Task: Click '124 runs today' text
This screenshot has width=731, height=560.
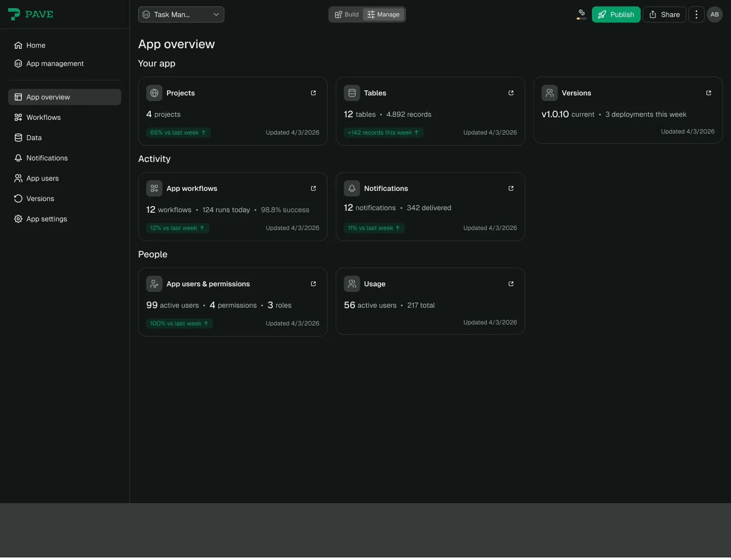Action: tap(226, 210)
